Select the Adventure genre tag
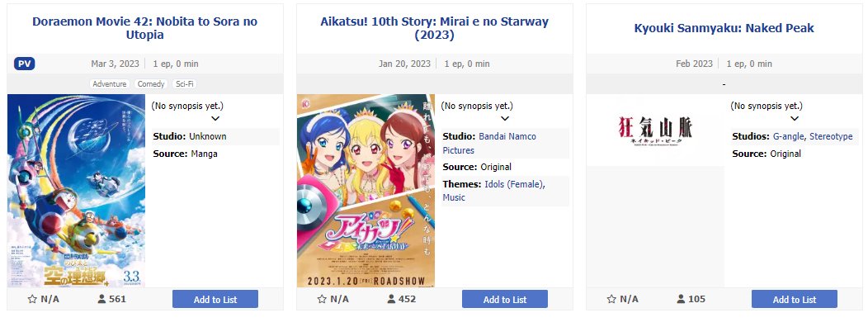This screenshot has height=327, width=868. click(x=109, y=84)
